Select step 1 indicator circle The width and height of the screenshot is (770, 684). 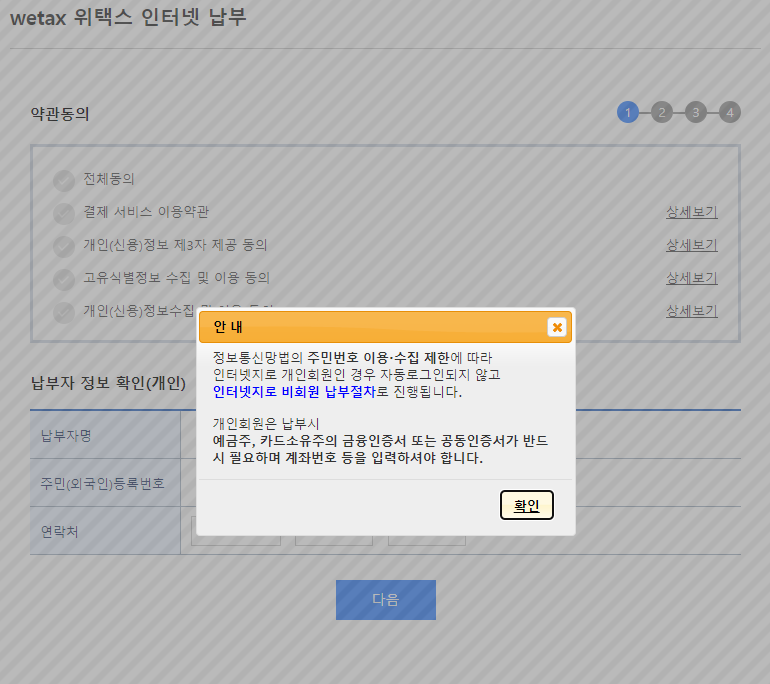tap(628, 112)
